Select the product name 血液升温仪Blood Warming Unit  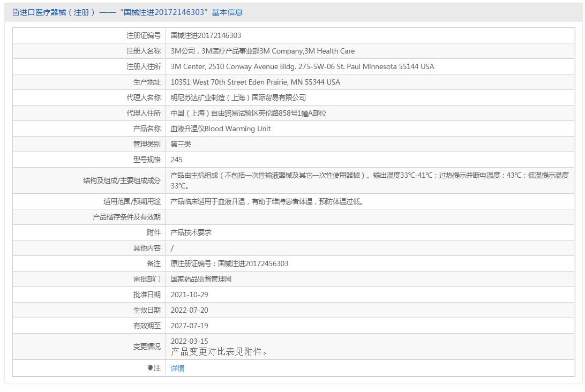point(221,129)
